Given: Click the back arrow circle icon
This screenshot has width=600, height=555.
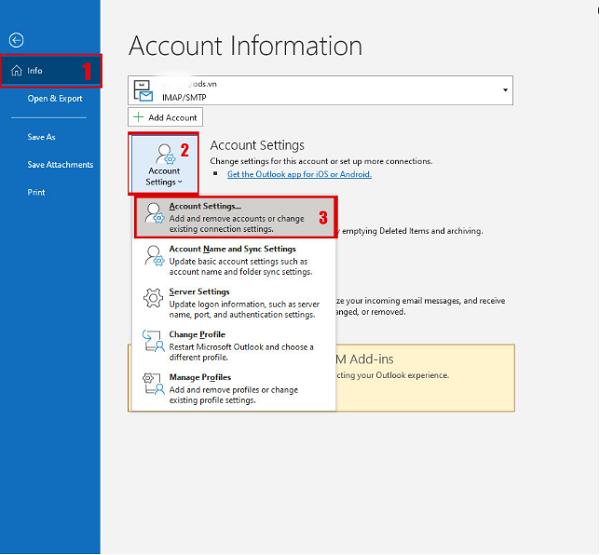Looking at the screenshot, I should pos(16,40).
